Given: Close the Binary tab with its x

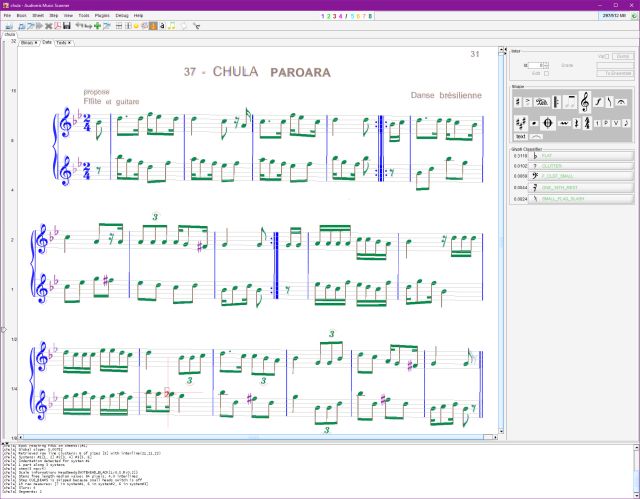Looking at the screenshot, I should pos(36,42).
